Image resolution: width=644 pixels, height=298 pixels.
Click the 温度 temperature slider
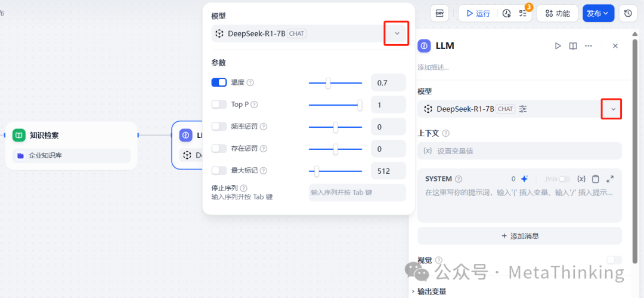tap(335, 83)
